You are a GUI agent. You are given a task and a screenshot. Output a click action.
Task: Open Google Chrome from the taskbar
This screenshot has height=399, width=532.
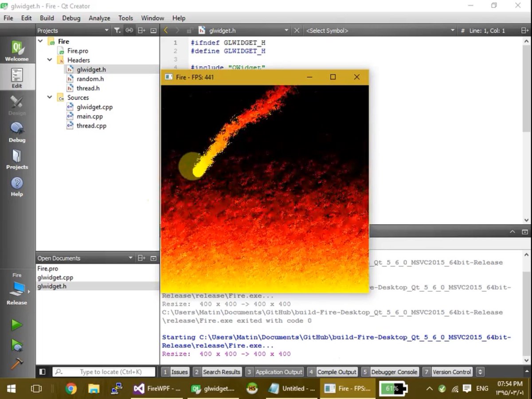click(71, 388)
